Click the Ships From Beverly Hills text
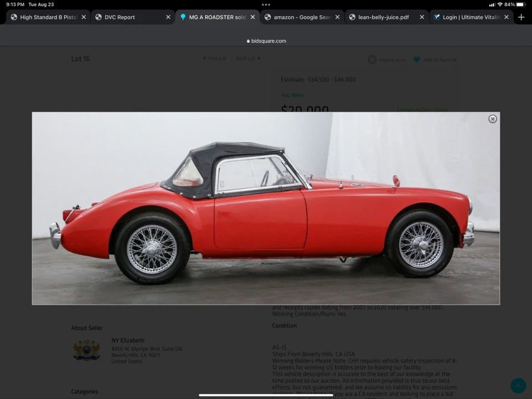 coord(313,354)
